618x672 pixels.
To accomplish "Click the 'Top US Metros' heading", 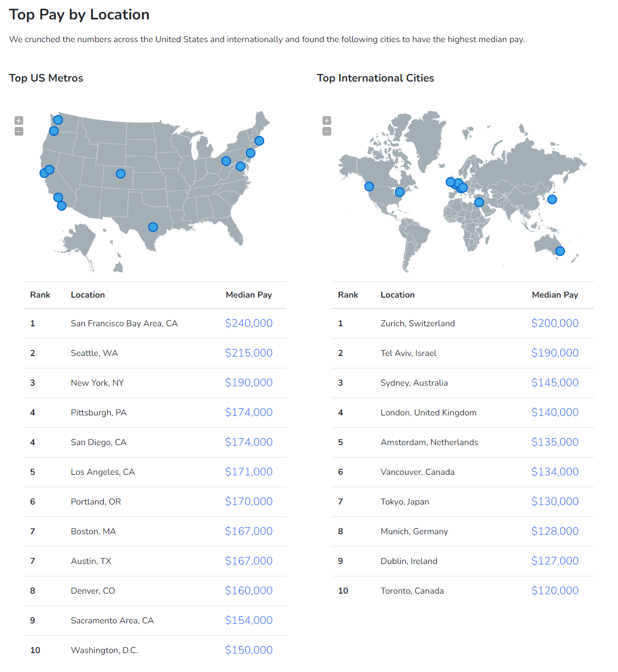I will coord(46,78).
